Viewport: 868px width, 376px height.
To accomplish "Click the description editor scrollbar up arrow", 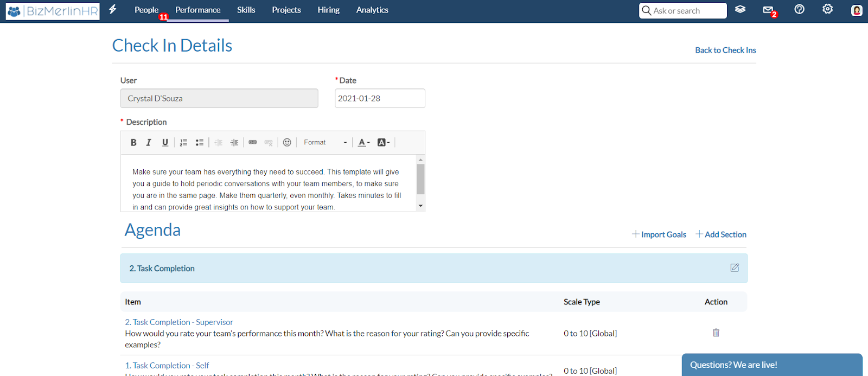I will pyautogui.click(x=420, y=160).
